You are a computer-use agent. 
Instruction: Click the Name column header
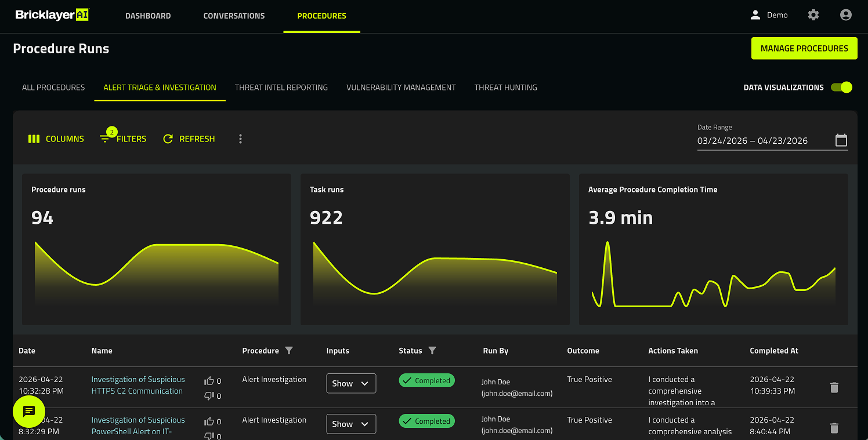click(x=102, y=351)
